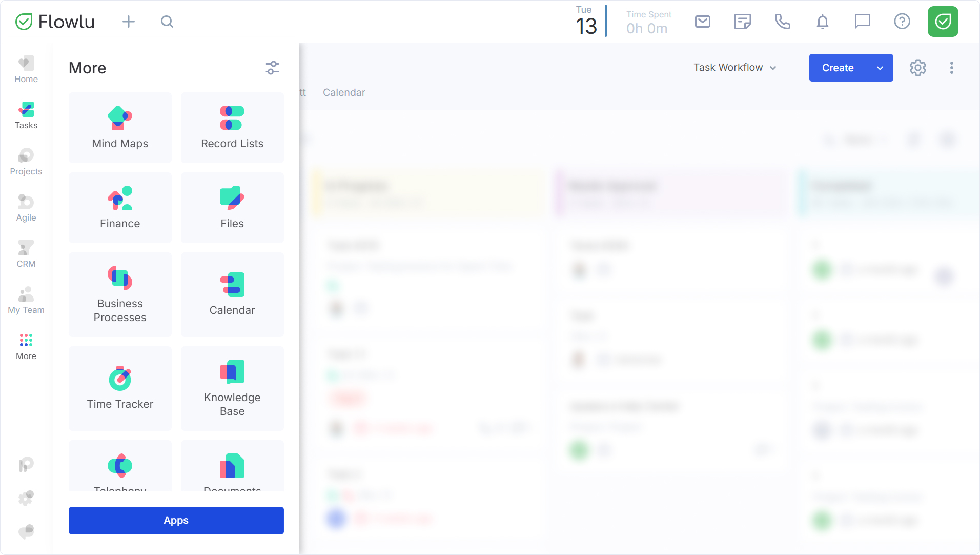980x555 pixels.
Task: Switch to the Calendar view tab
Action: pos(344,92)
